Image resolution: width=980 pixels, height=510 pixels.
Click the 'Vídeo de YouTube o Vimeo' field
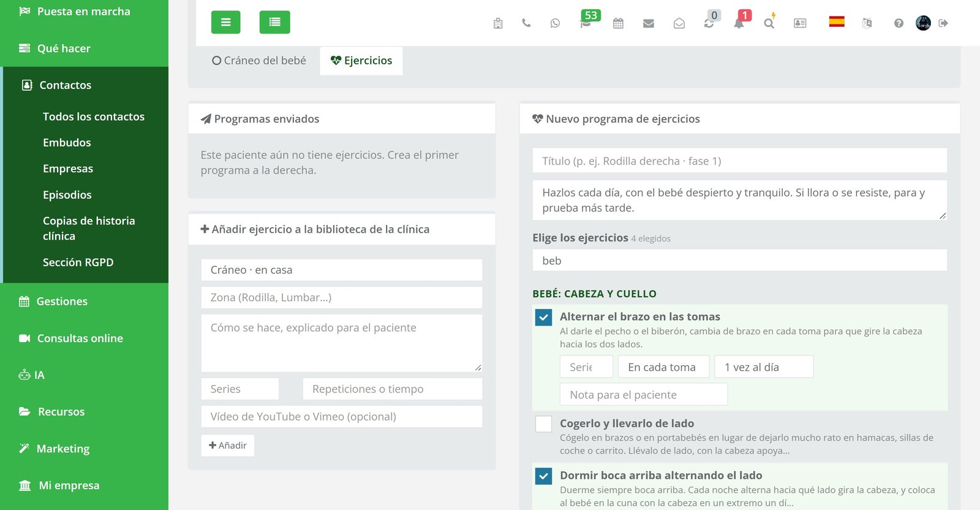point(342,417)
